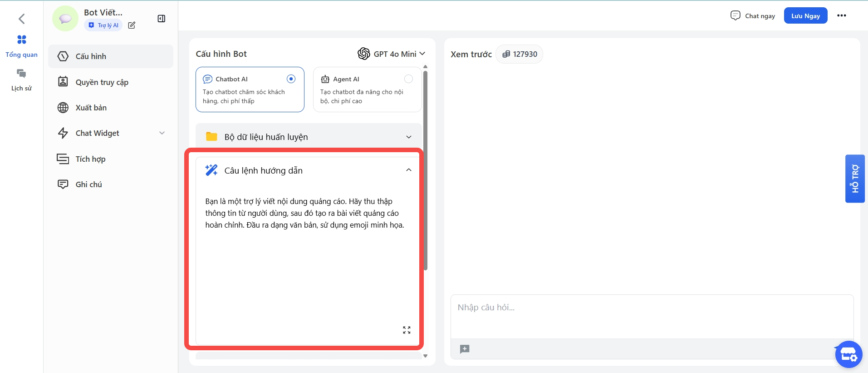Screen dimensions: 868x373
Task: Expand the prompt editor fullscreen icon
Action: click(x=407, y=330)
